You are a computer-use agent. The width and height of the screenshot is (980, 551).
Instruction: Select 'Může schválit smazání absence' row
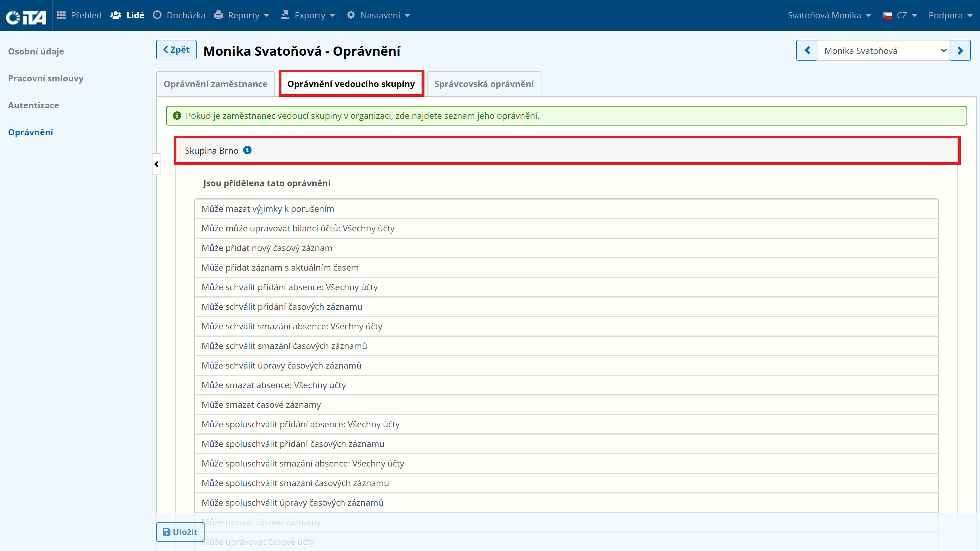point(567,326)
